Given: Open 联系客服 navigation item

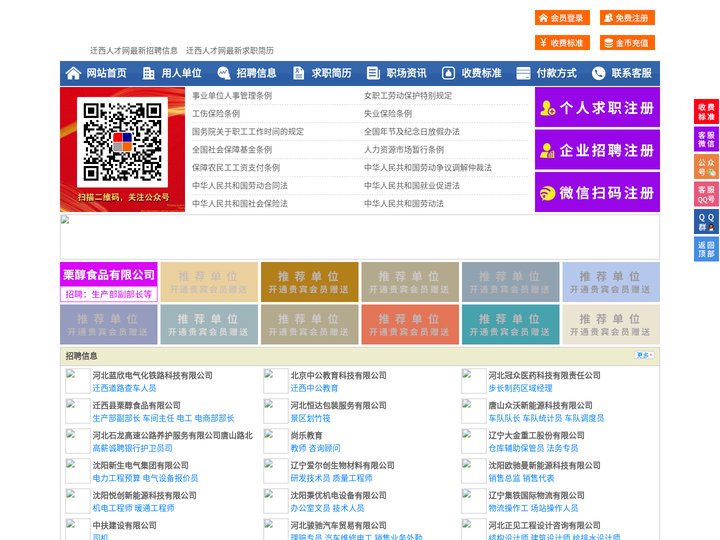Looking at the screenshot, I should pyautogui.click(x=631, y=73).
